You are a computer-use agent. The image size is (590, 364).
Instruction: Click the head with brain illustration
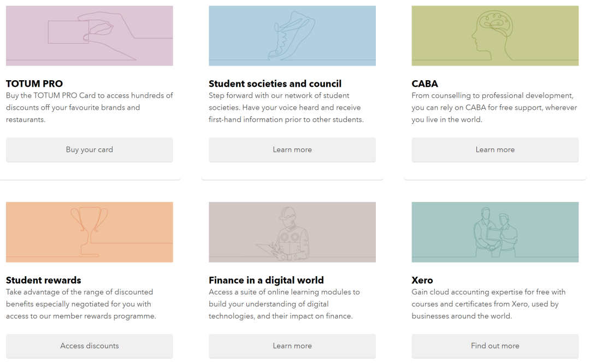[x=495, y=35]
